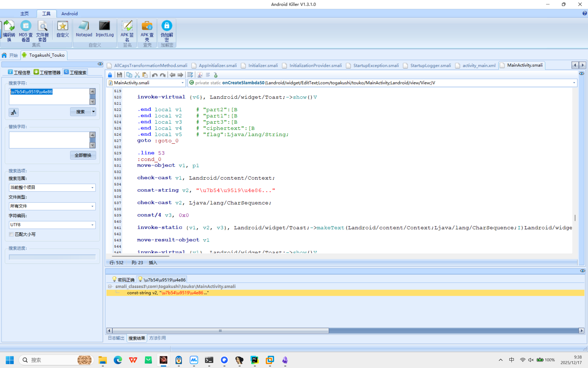This screenshot has width=588, height=368.
Task: Switch to the 方法引用 bottom tab
Action: coord(157,338)
